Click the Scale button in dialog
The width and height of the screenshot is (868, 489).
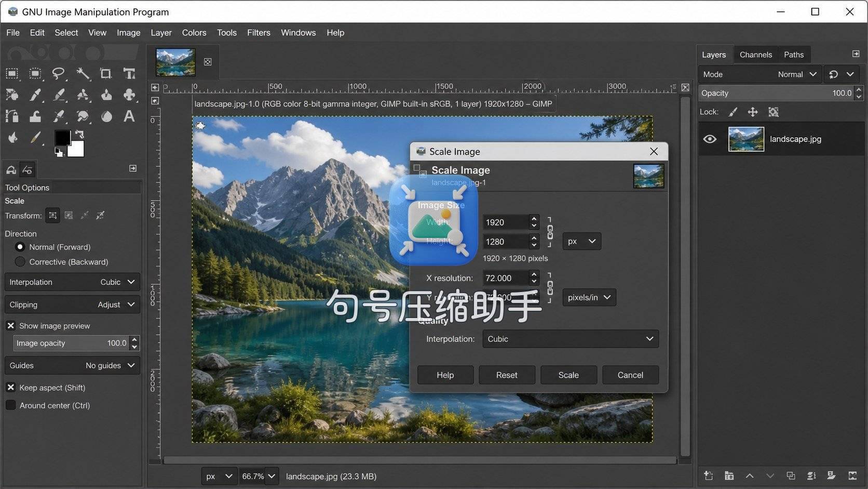tap(568, 375)
